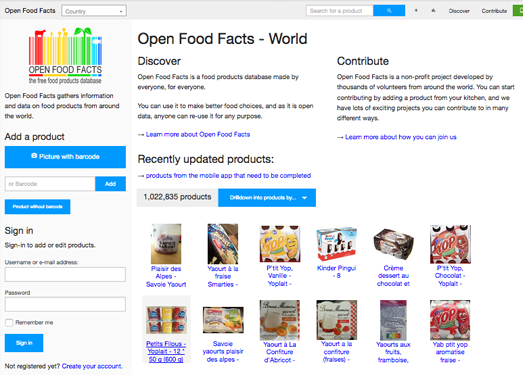Open Kinder Pingui product image
This screenshot has width=523, height=375.
(337, 244)
